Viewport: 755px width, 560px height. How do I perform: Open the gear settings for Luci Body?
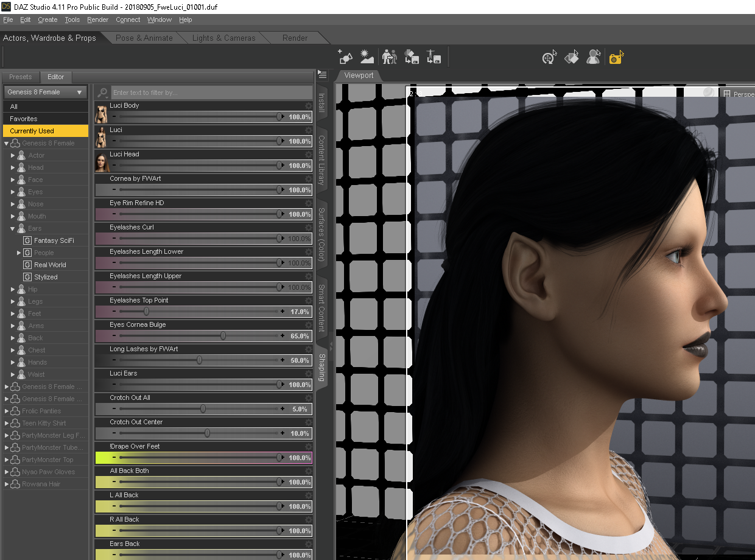coord(308,106)
